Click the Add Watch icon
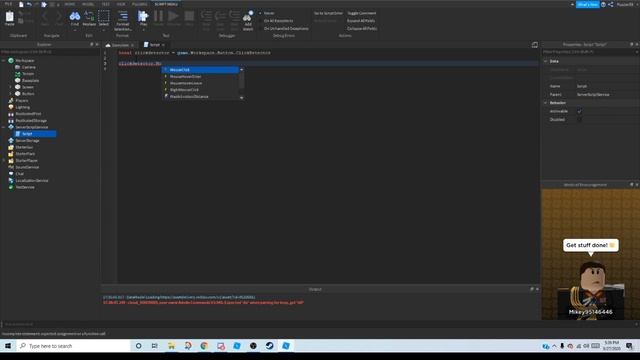Viewport: 640px width, 360px height. click(x=248, y=16)
